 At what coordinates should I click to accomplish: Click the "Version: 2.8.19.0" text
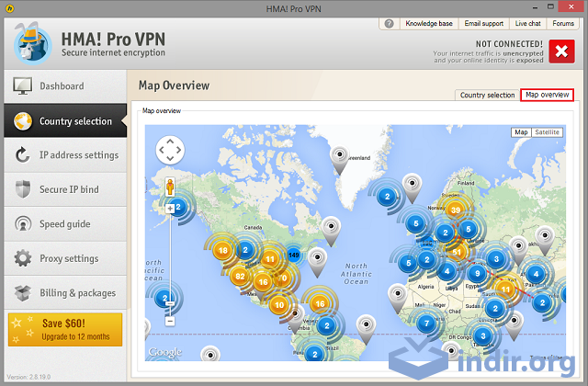click(28, 377)
